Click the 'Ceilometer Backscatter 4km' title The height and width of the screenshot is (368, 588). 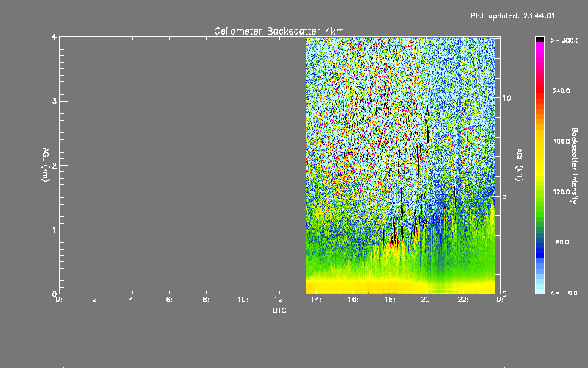279,31
